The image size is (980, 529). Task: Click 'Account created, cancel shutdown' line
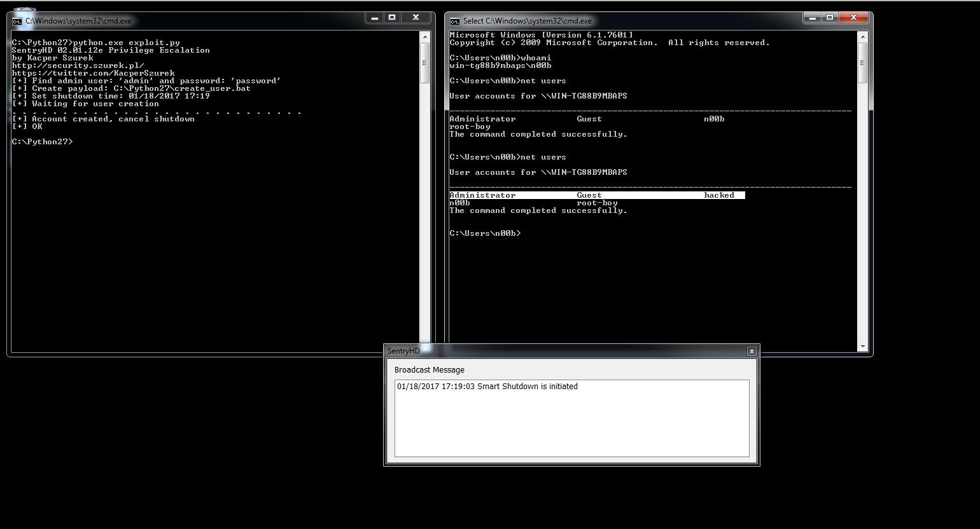[104, 119]
